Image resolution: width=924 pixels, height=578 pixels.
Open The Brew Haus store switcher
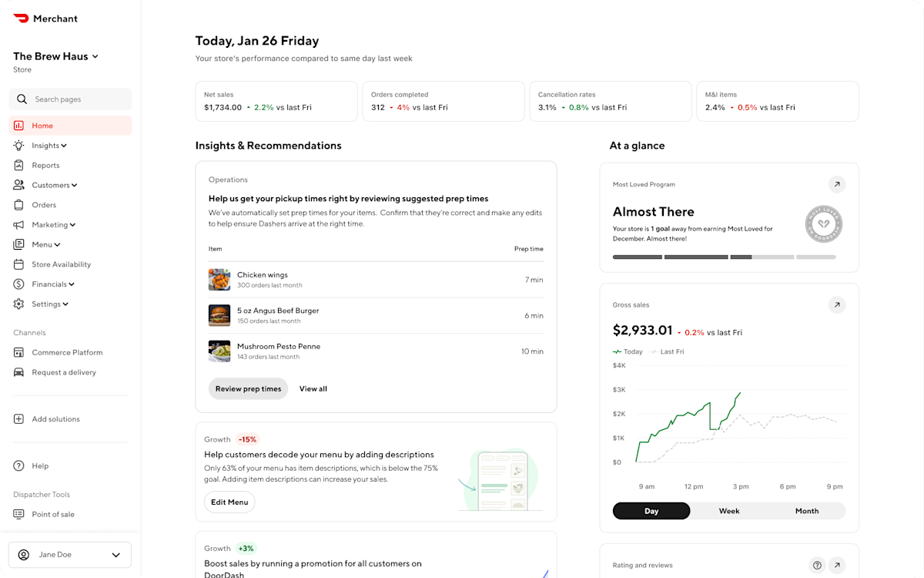55,55
